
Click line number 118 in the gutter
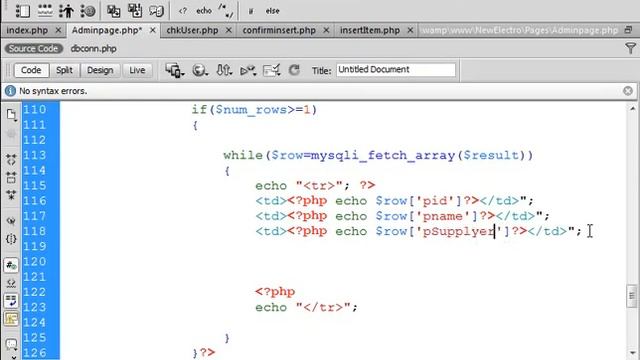34,231
